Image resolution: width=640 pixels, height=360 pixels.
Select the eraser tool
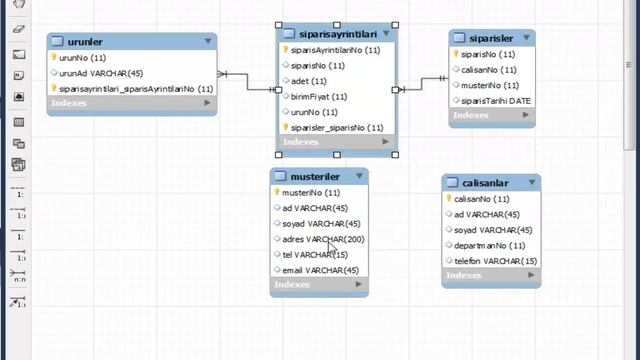pos(18,29)
